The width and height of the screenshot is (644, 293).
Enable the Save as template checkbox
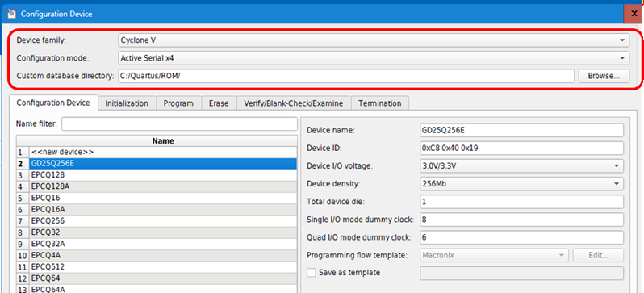(x=312, y=272)
